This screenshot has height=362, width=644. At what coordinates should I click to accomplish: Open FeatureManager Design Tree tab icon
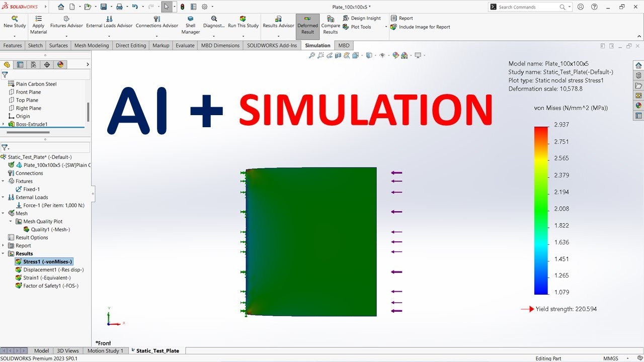pyautogui.click(x=7, y=64)
